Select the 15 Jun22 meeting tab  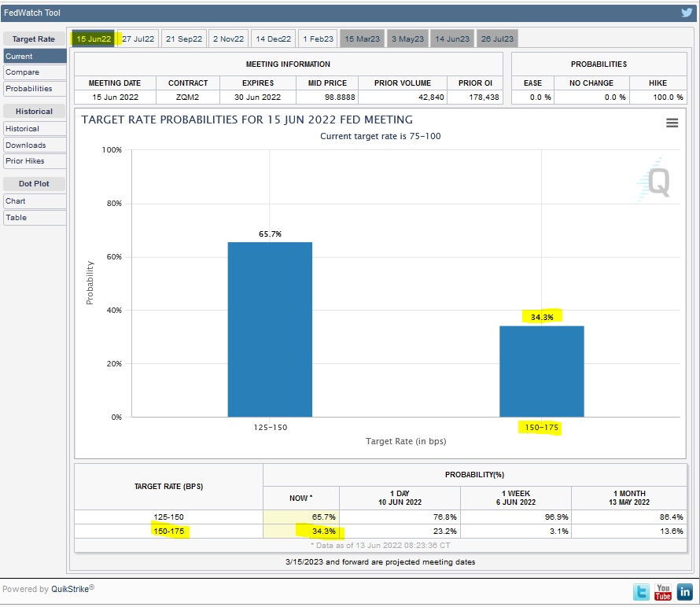(x=94, y=39)
